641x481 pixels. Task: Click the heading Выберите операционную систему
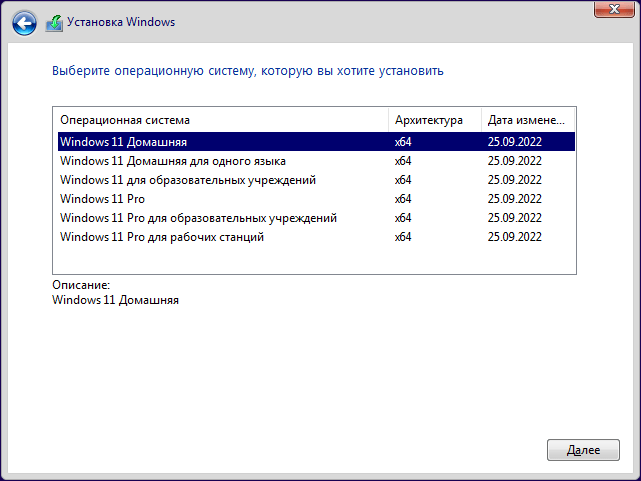tap(247, 71)
